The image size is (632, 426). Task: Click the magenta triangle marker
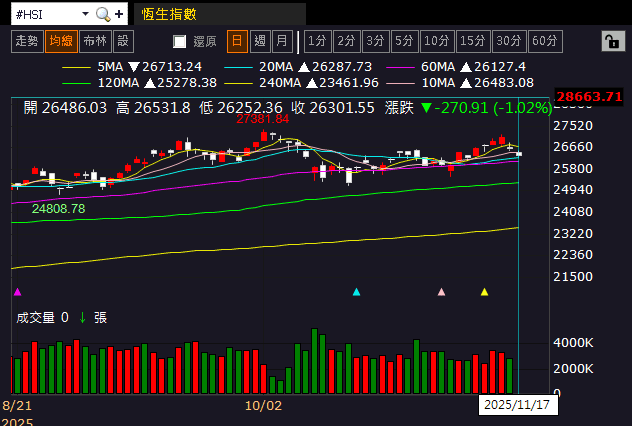(17, 292)
